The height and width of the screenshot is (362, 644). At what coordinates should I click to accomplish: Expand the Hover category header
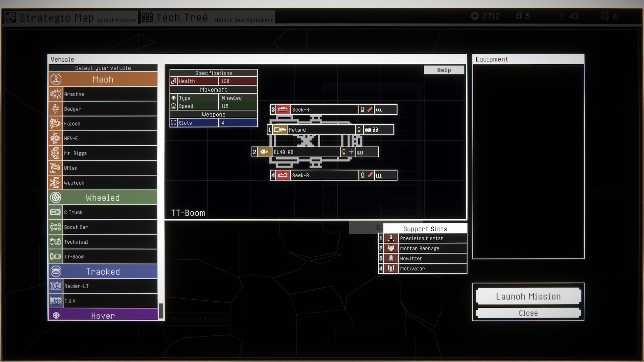103,315
